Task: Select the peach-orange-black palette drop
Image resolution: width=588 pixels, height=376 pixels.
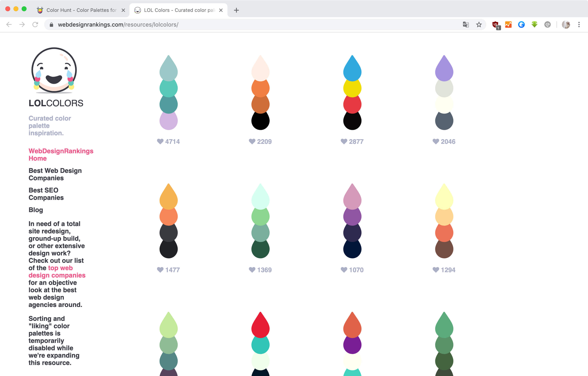Action: (260, 92)
